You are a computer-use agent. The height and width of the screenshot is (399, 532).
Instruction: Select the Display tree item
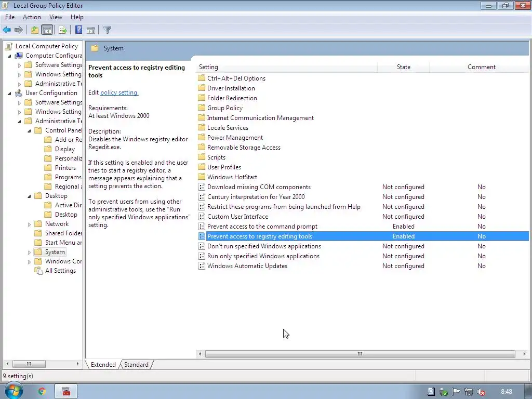click(65, 149)
